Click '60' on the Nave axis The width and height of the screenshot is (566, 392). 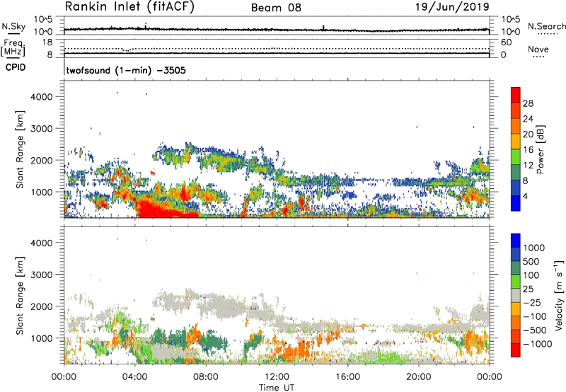click(506, 42)
